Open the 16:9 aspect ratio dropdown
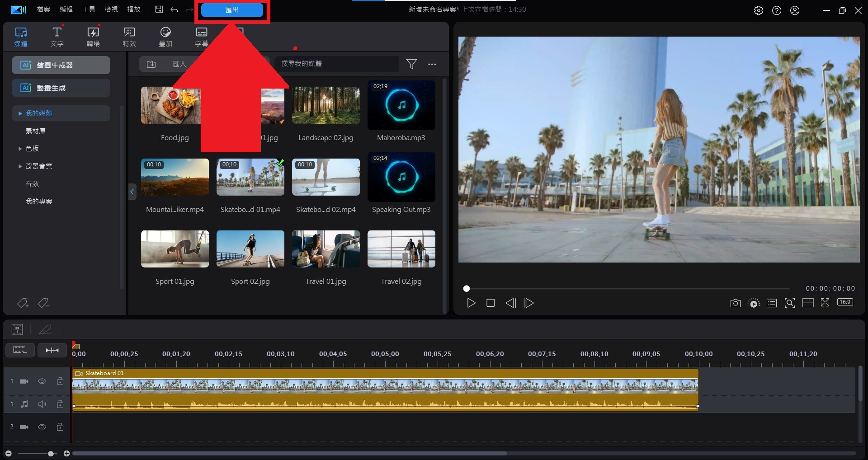This screenshot has height=460, width=868. click(845, 302)
